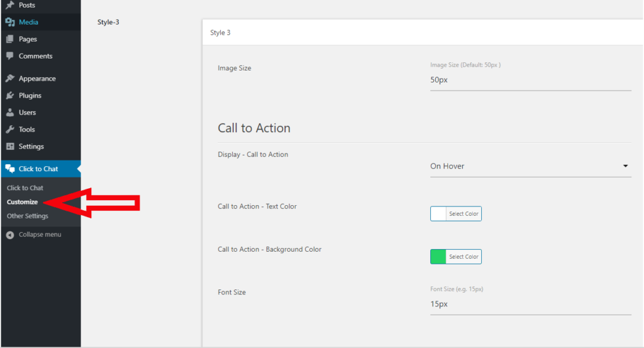
Task: Expand the Display Call to Action dropdown arrow
Action: 625,166
